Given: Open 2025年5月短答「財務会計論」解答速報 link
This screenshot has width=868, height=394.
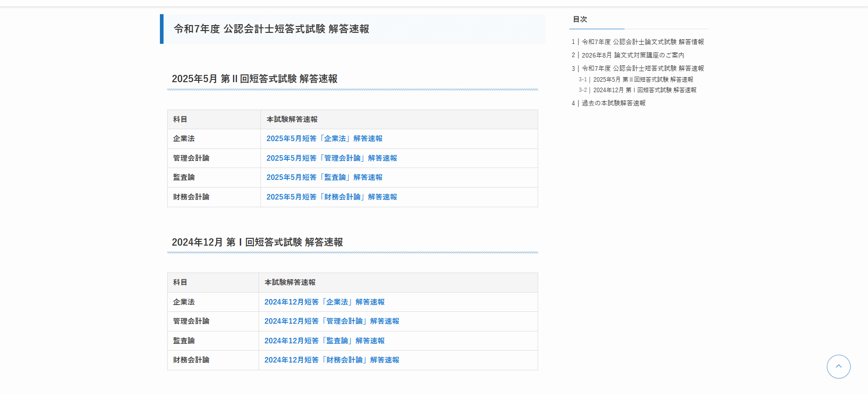Looking at the screenshot, I should (332, 197).
